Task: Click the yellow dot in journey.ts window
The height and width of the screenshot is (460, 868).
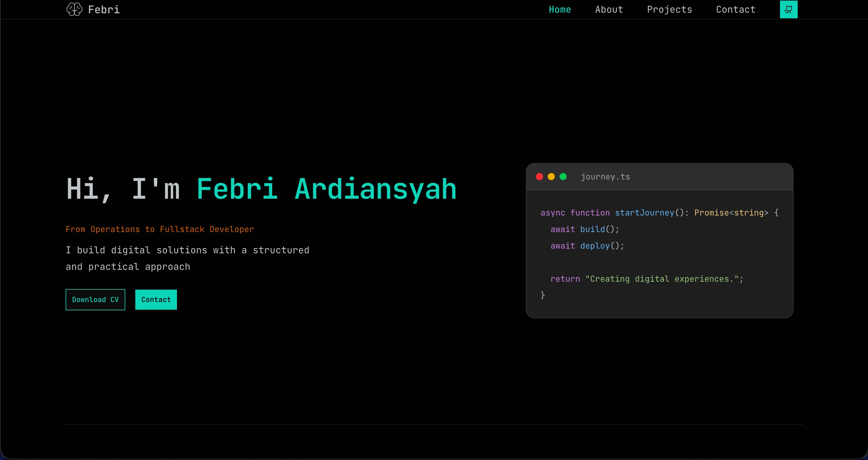Action: click(551, 177)
